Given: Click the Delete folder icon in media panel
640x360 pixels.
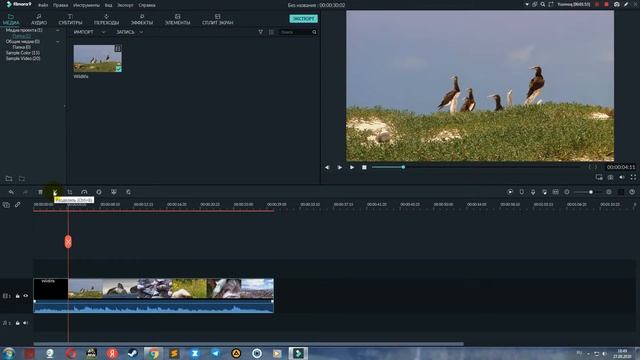Looking at the screenshot, I should pos(22,179).
